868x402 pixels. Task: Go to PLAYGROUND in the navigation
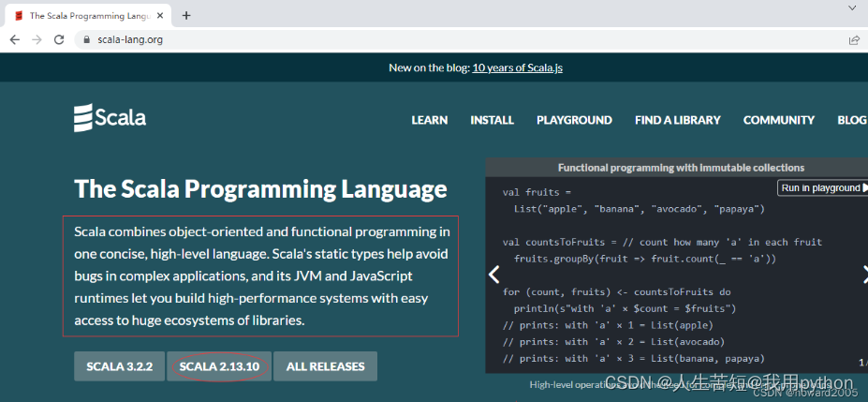pyautogui.click(x=574, y=120)
